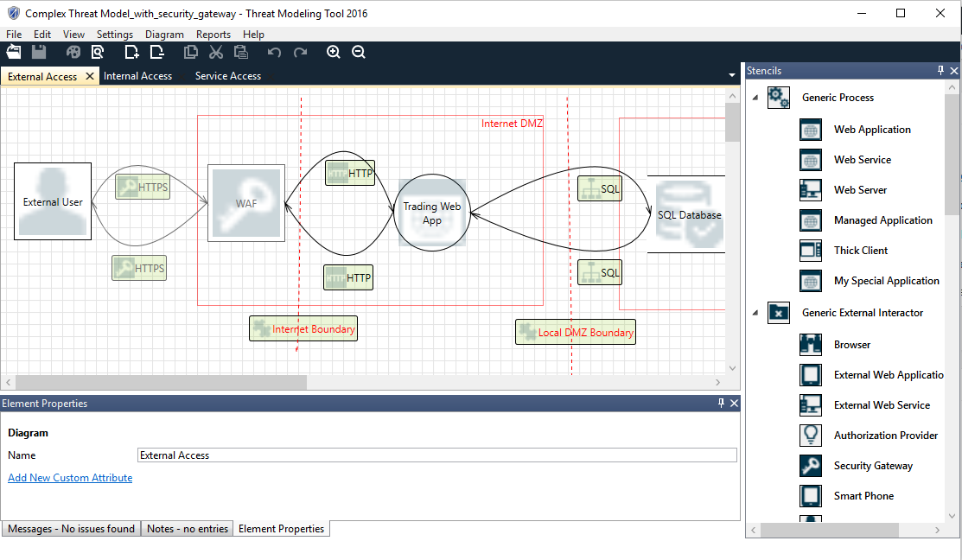Undo the last action
This screenshot has height=560, width=962.
[x=274, y=52]
